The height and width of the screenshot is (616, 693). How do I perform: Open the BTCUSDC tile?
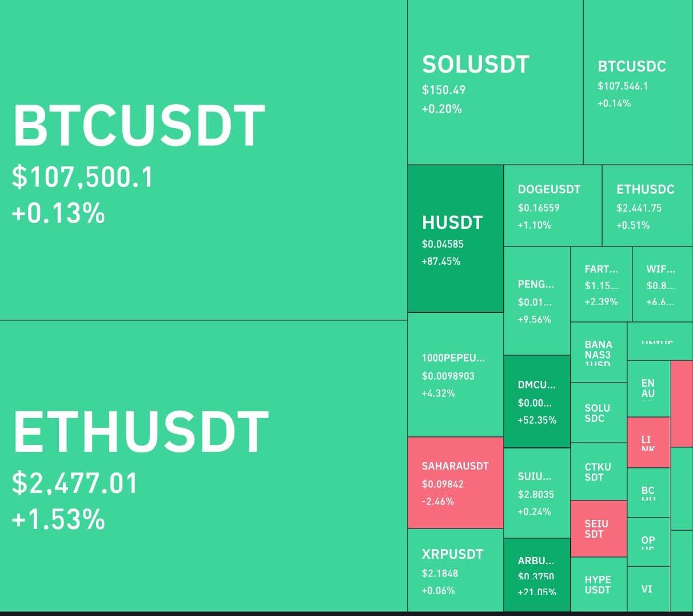638,83
